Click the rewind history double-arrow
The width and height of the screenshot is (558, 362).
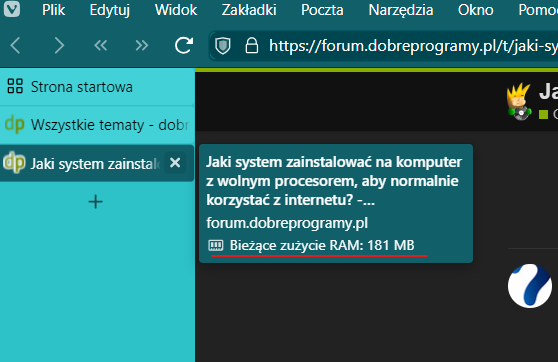coord(101,45)
